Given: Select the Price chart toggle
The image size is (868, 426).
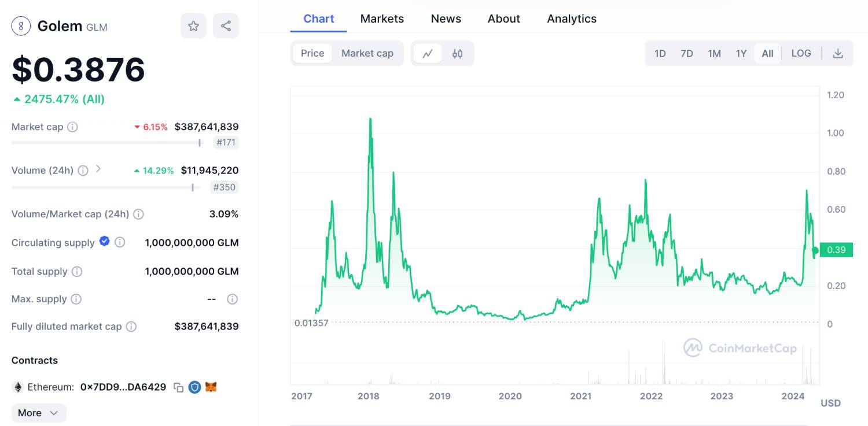Looking at the screenshot, I should pos(312,53).
